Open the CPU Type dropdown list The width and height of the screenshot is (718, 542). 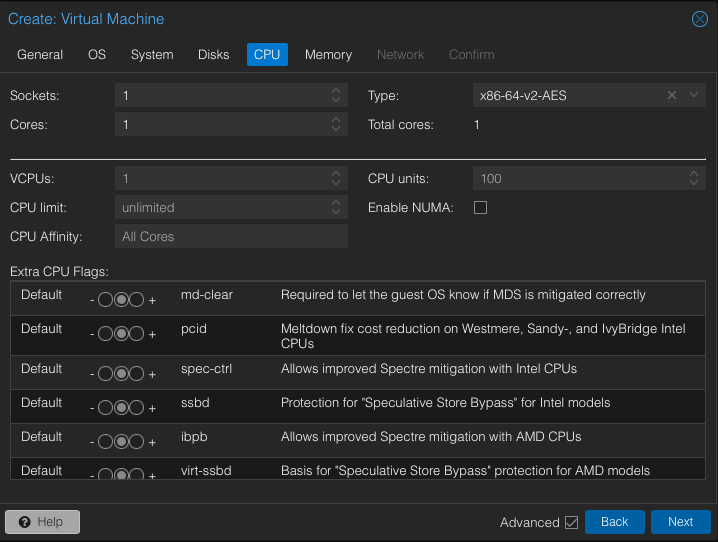(694, 95)
